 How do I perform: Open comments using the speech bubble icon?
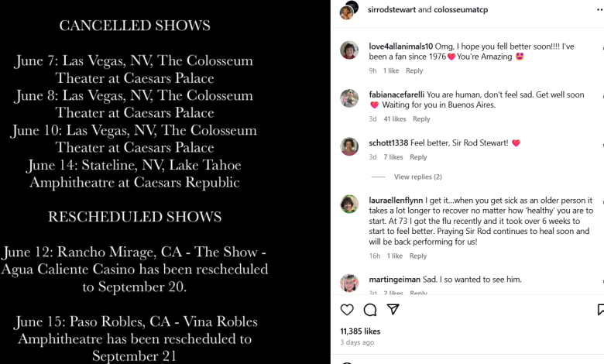(370, 310)
